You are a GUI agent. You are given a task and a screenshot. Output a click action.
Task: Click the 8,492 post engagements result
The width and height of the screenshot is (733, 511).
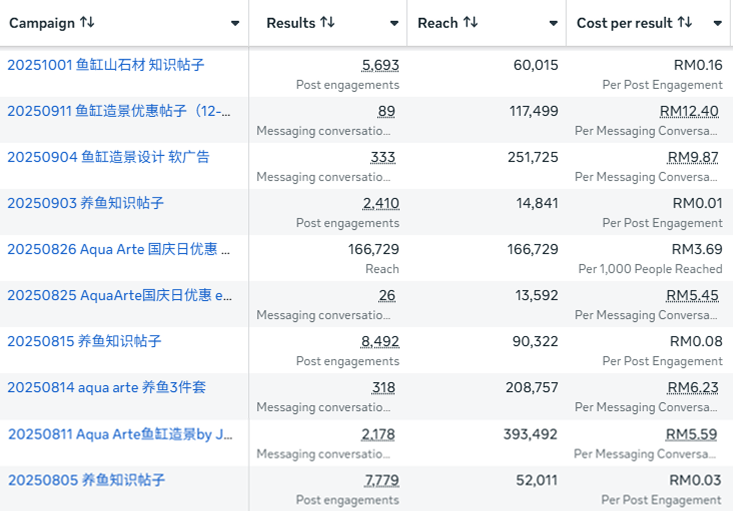pyautogui.click(x=380, y=341)
